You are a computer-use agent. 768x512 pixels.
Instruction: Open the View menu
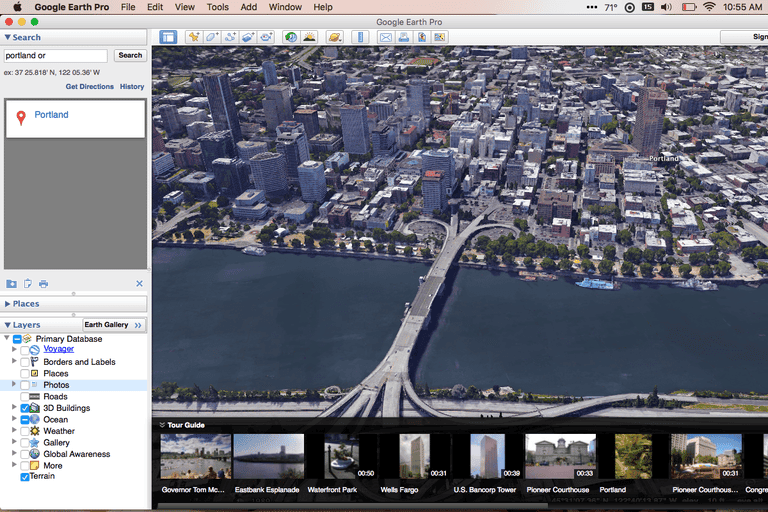point(185,7)
